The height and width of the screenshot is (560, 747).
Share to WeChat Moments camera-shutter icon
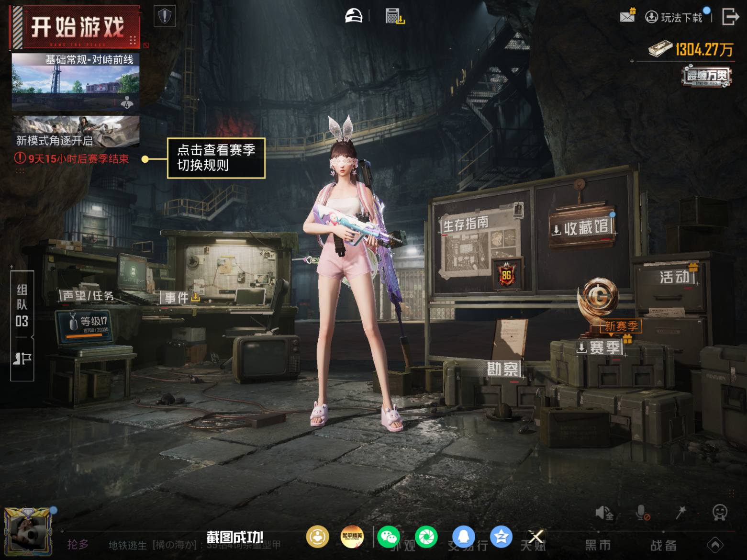point(426,537)
